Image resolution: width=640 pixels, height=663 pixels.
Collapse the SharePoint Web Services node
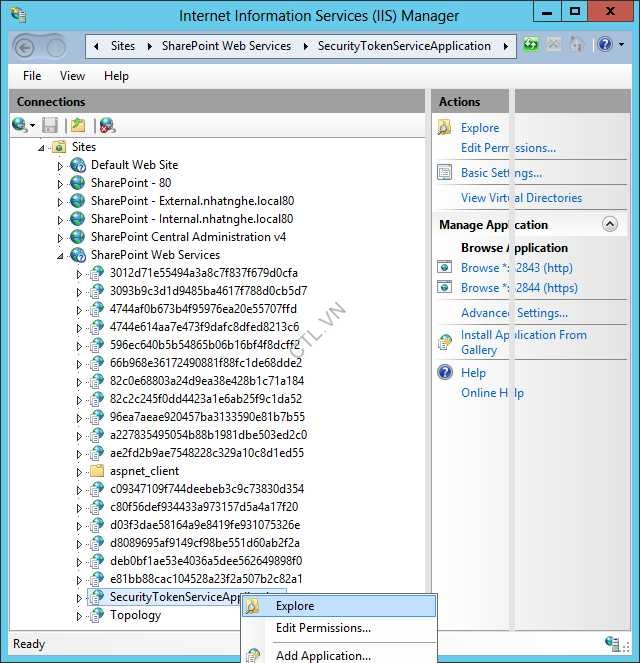coord(60,256)
